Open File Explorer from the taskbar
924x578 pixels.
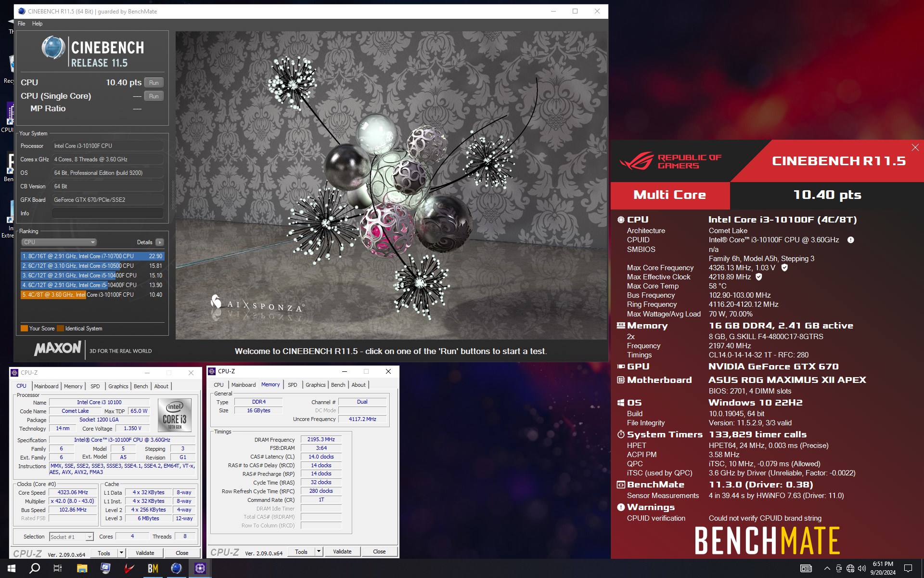[82, 568]
